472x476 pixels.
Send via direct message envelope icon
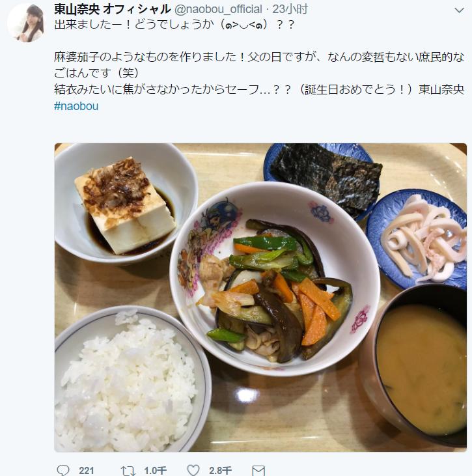[258, 471]
